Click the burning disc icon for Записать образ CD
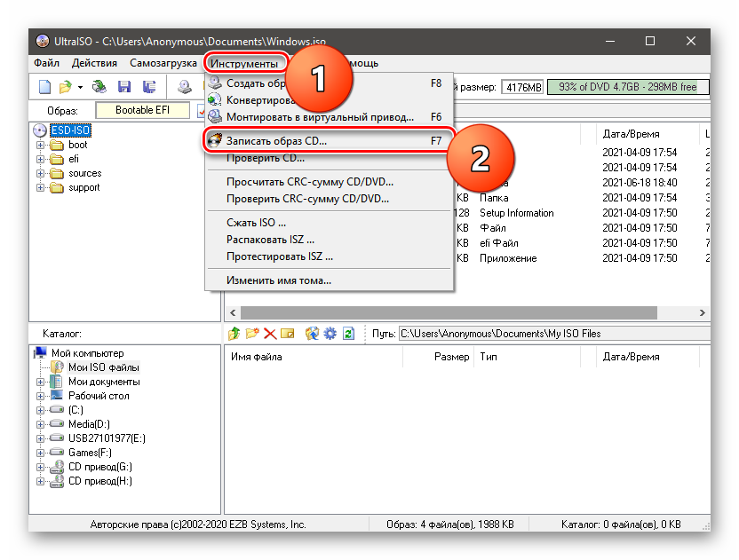The image size is (739, 560). pyautogui.click(x=215, y=140)
